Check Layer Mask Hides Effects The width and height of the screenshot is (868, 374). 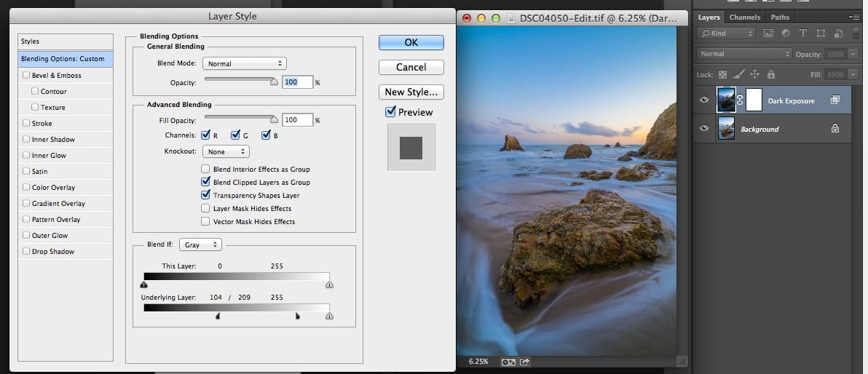click(205, 209)
